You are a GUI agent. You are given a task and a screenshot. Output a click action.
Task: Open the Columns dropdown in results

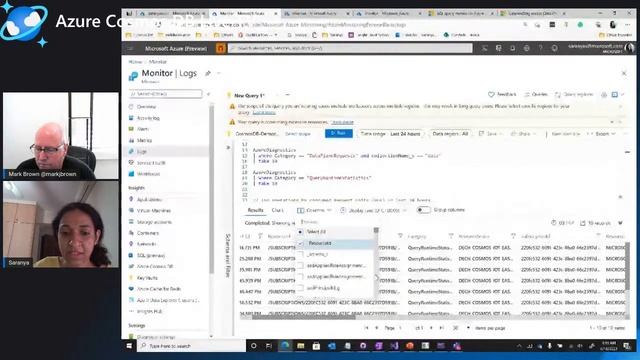pos(314,210)
